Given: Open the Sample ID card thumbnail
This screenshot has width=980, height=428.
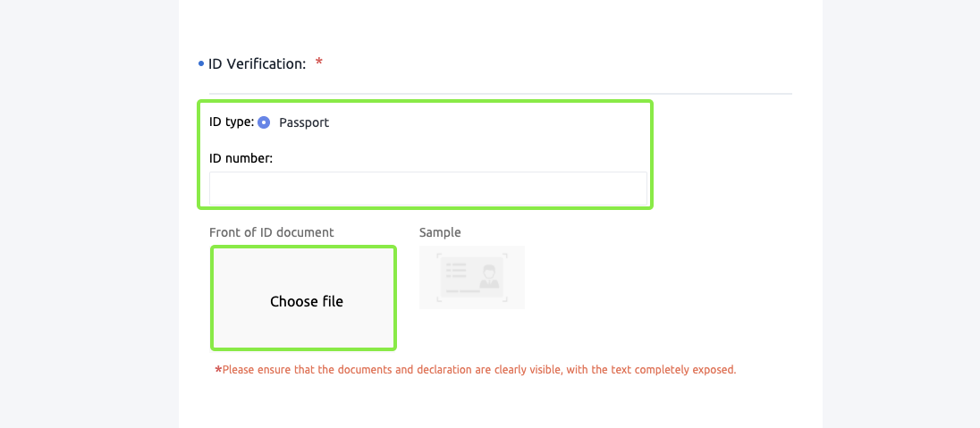Looking at the screenshot, I should tap(471, 277).
